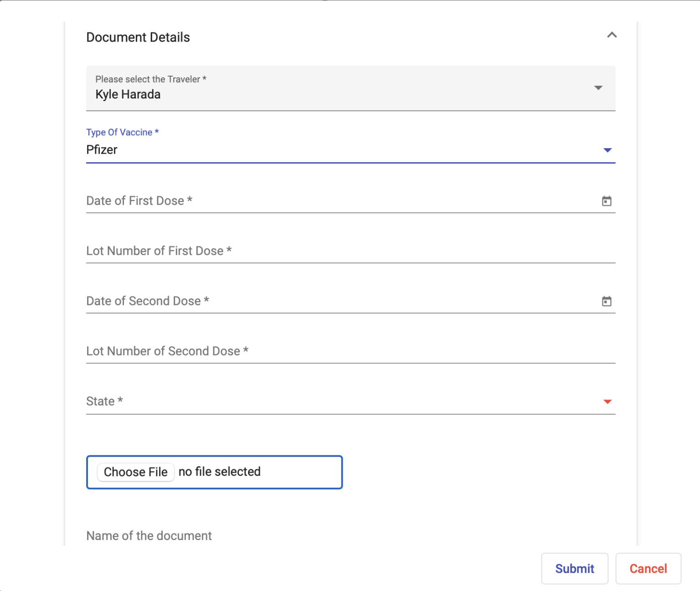Open calendar for Date of Second Dose
The image size is (700, 591).
click(x=607, y=301)
